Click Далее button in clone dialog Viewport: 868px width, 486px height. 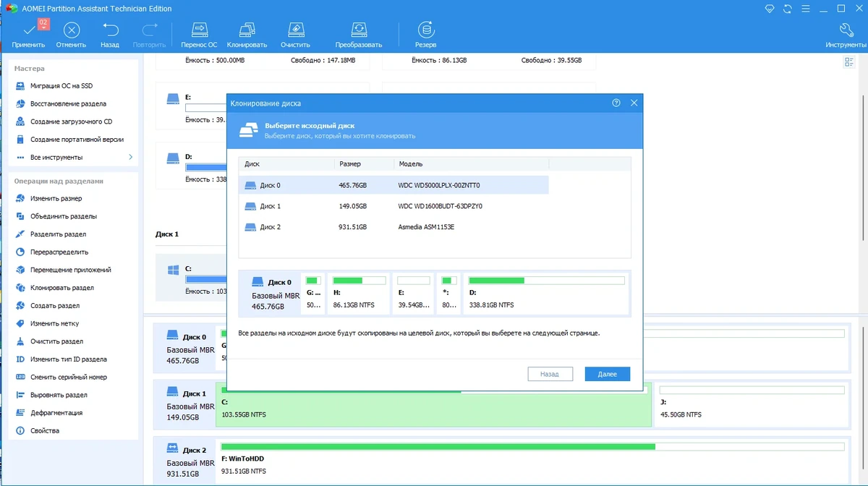click(607, 374)
